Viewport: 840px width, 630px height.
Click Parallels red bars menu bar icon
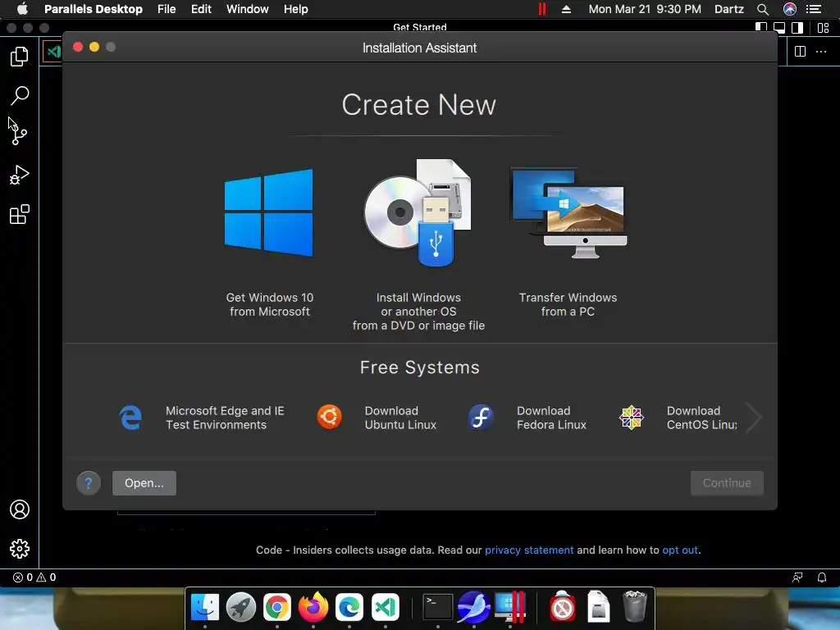[542, 9]
